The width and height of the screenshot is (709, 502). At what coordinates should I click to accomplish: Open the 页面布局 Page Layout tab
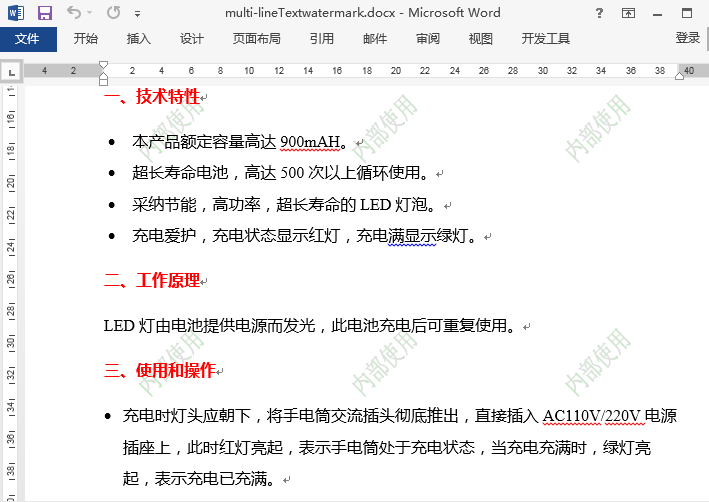pos(257,39)
